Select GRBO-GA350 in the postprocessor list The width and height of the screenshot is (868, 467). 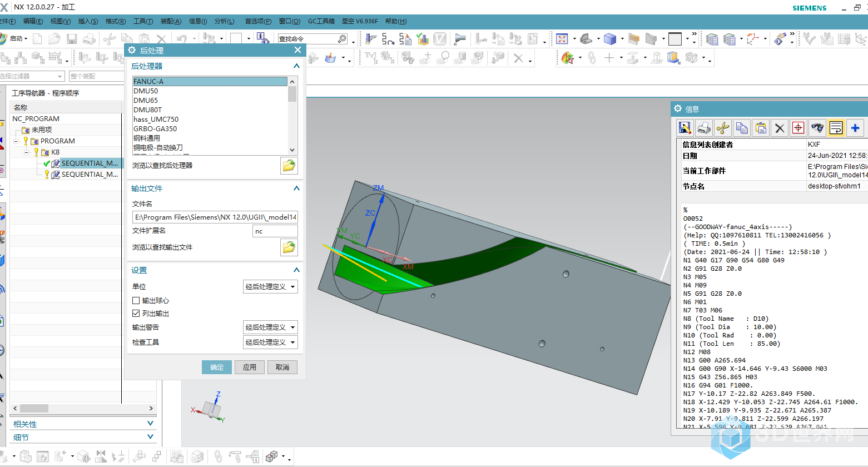pos(210,129)
